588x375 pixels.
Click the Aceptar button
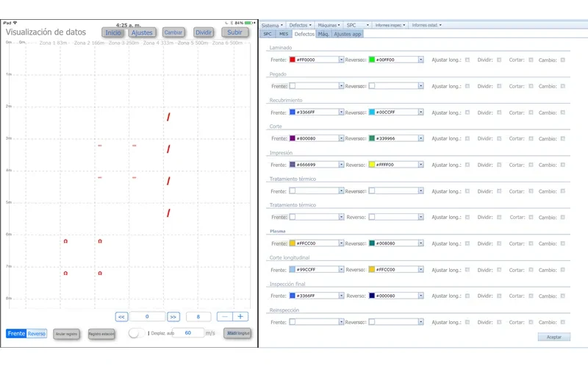[554, 337]
